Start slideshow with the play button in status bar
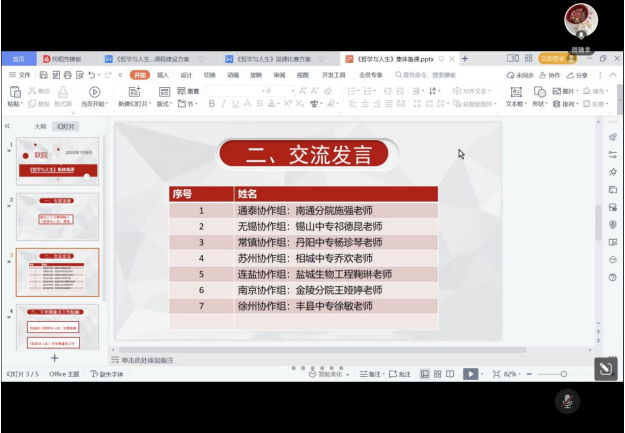This screenshot has width=625, height=433. point(470,374)
